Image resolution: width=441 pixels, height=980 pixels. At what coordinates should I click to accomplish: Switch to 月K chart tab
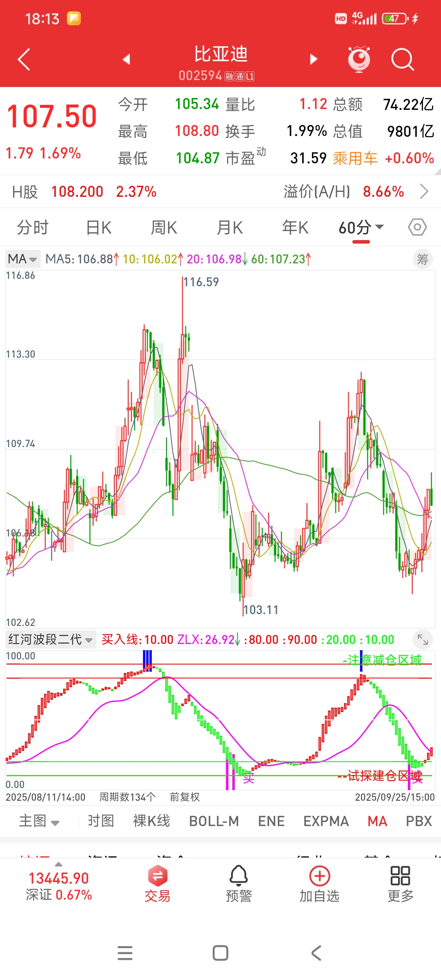pyautogui.click(x=230, y=227)
